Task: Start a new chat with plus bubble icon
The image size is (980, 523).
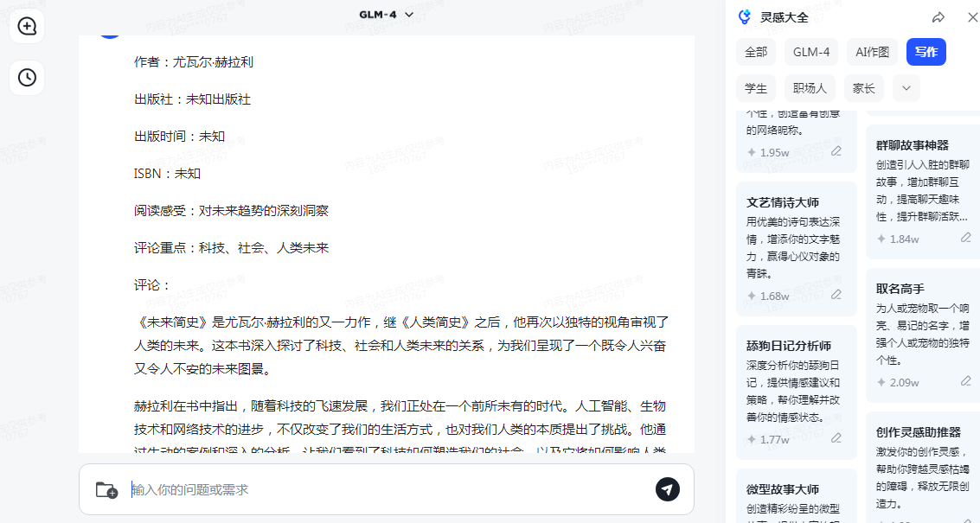Action: 27,26
